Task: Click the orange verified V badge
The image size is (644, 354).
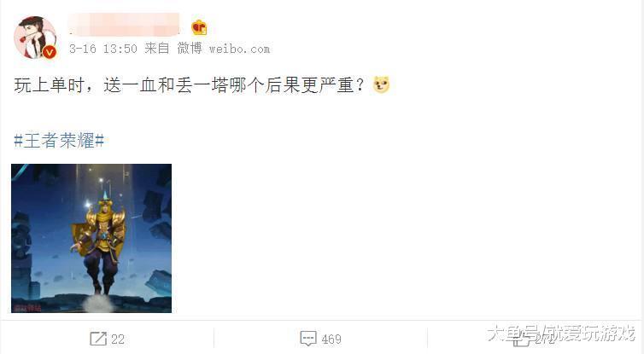Action: click(50, 52)
